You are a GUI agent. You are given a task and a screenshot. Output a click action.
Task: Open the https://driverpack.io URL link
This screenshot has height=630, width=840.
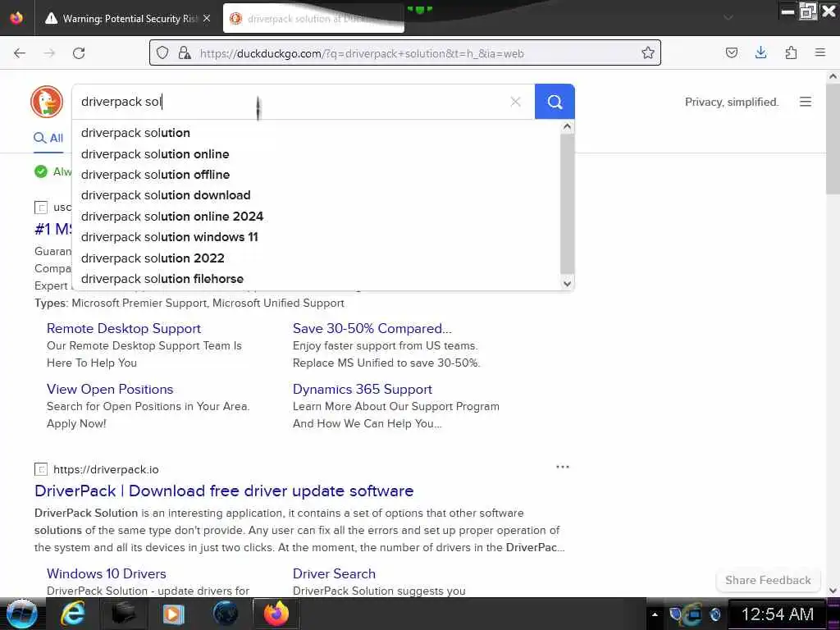pyautogui.click(x=106, y=469)
